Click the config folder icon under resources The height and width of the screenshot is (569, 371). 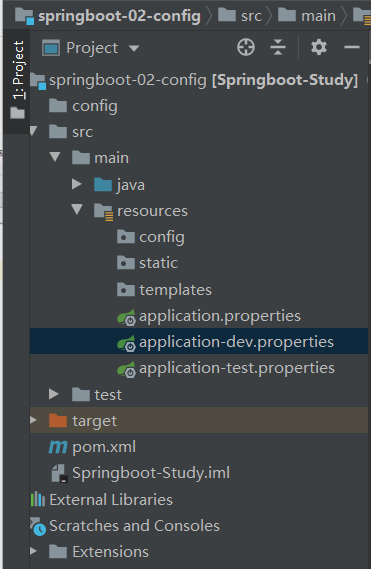pyautogui.click(x=126, y=237)
